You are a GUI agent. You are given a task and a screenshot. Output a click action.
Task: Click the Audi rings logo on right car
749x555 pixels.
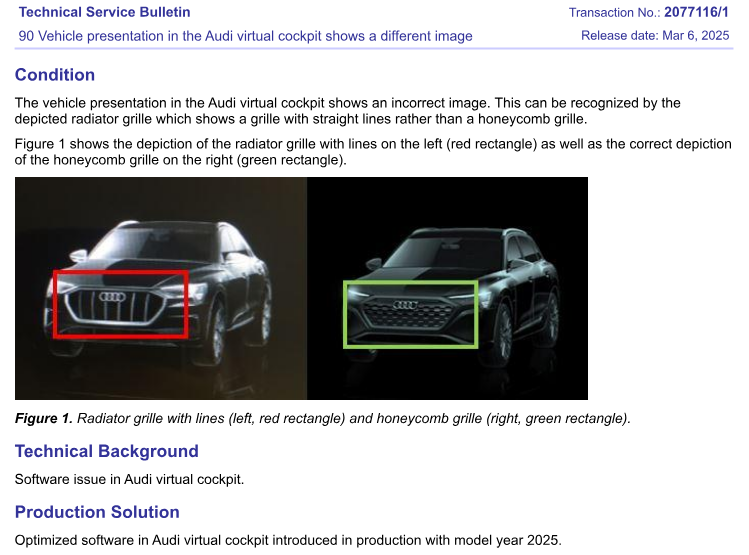pyautogui.click(x=405, y=305)
